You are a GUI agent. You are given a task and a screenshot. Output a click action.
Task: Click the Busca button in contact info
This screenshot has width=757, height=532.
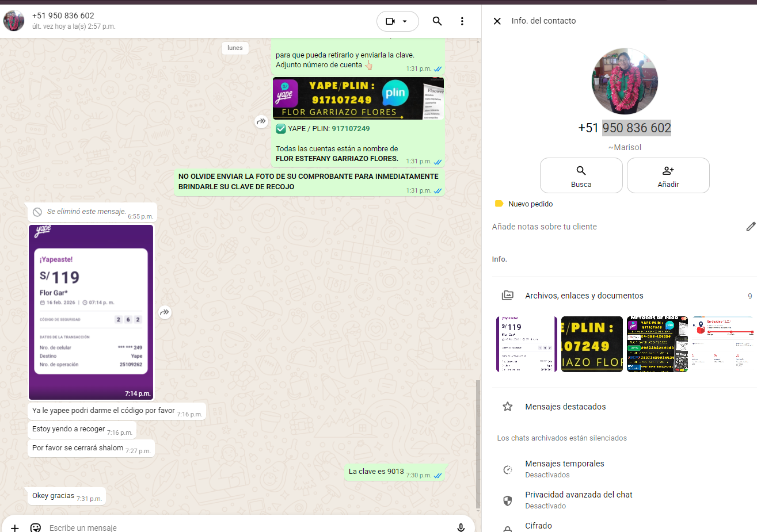[x=581, y=175]
